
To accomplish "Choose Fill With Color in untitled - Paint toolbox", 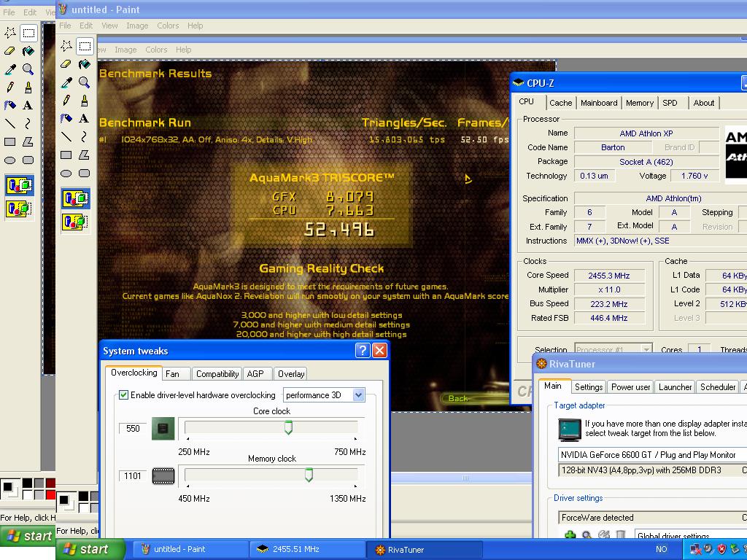I will click(x=85, y=64).
